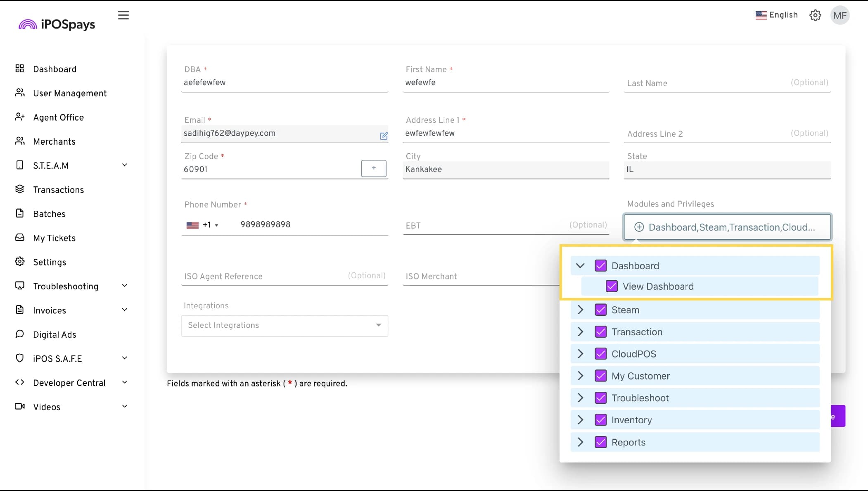Image resolution: width=868 pixels, height=491 pixels.
Task: Click the S.T.E.A.M device icon
Action: pos(19,165)
